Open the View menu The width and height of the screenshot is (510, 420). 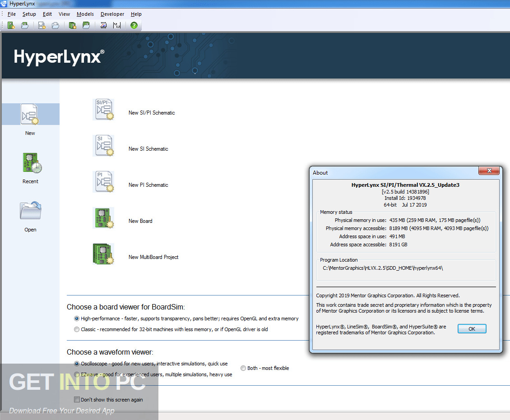coord(64,14)
